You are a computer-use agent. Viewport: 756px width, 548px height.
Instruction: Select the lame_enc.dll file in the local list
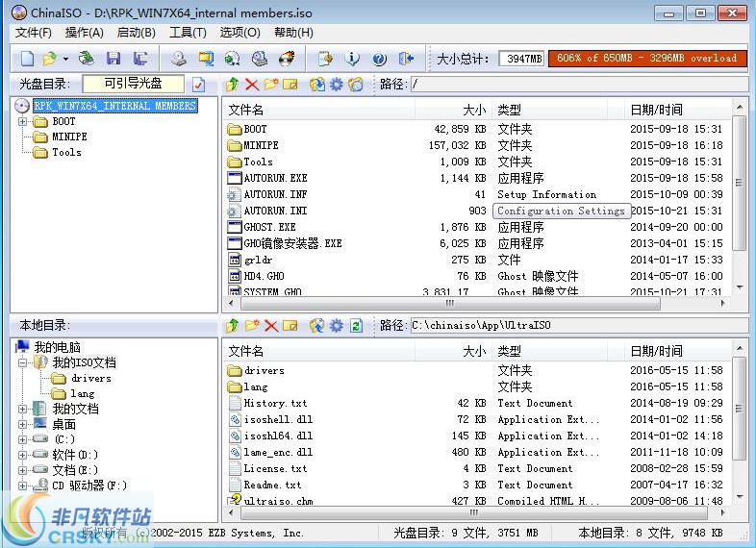477,452
